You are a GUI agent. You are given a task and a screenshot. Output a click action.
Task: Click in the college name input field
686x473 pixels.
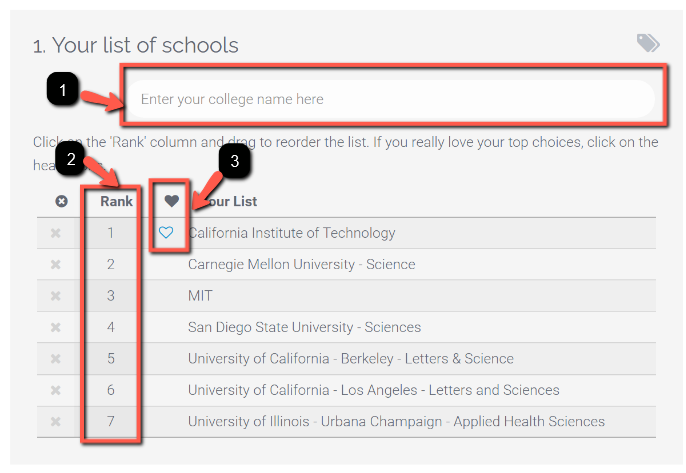point(392,99)
